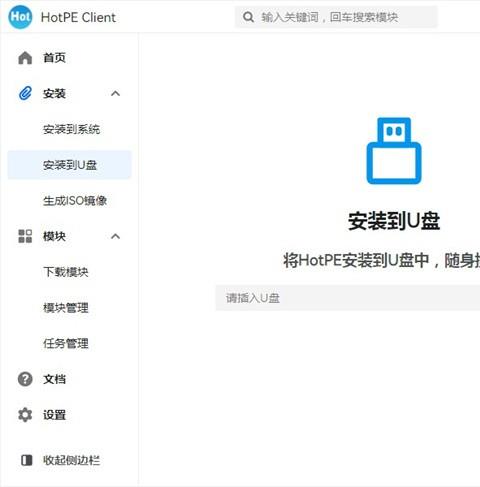Open 安装到系统 page

[x=71, y=129]
